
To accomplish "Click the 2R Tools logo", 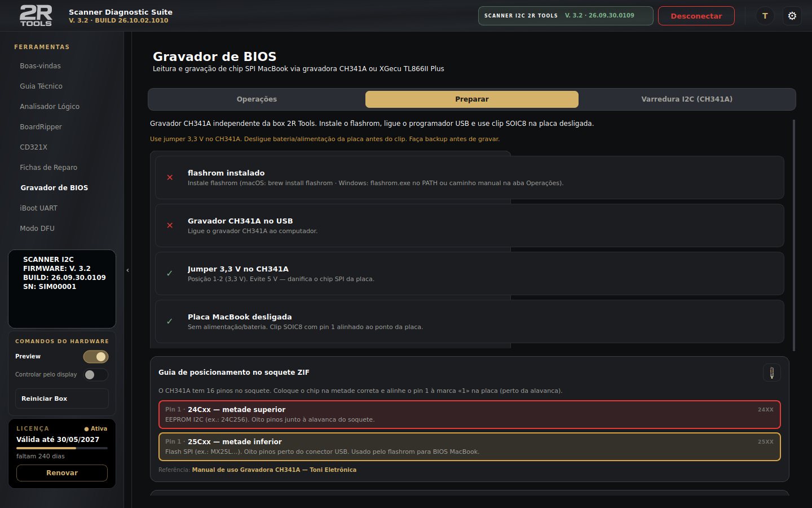I will tap(36, 16).
